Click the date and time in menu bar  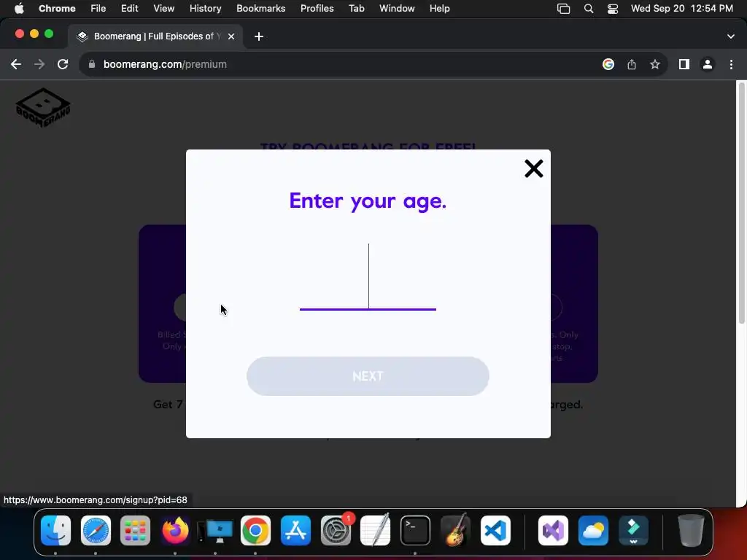682,9
